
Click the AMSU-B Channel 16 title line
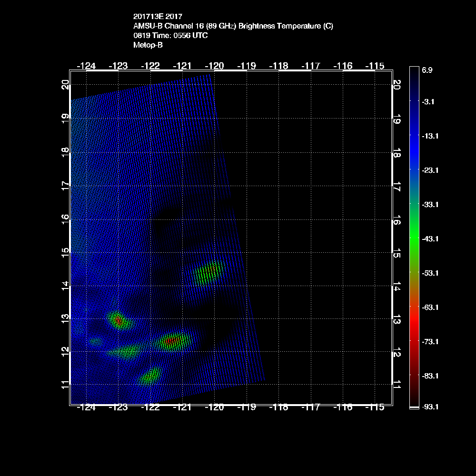click(233, 26)
